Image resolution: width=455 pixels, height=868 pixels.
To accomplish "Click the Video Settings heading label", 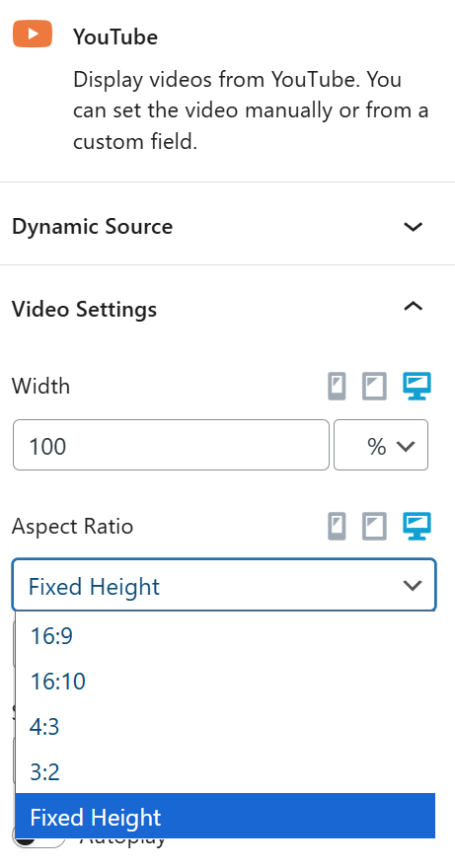I will click(x=84, y=309).
